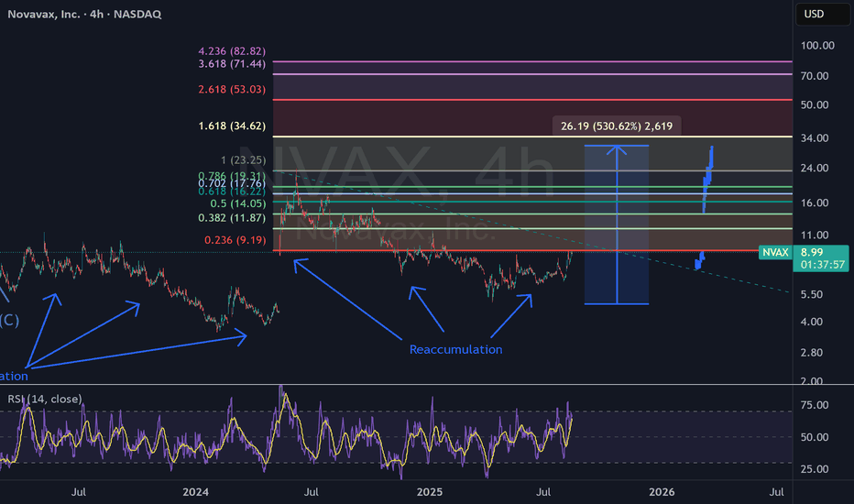Click the RSI 25.00 axis level
This screenshot has width=854, height=504.
click(815, 469)
